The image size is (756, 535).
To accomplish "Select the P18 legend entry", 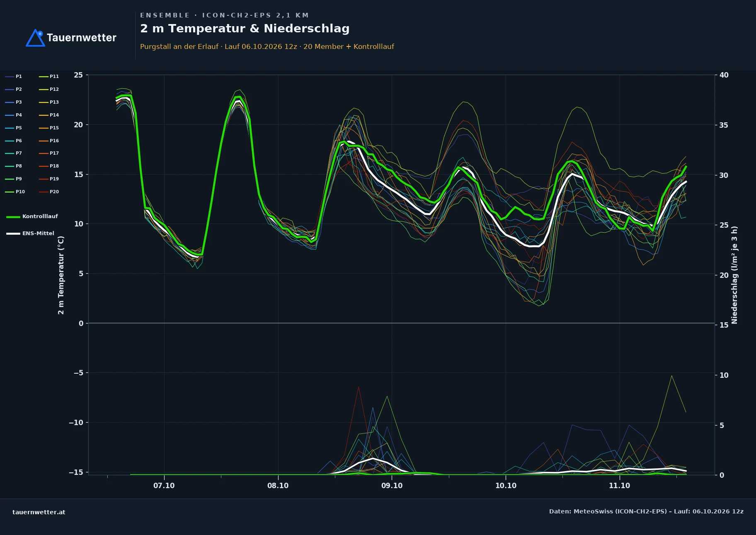I will [49, 166].
